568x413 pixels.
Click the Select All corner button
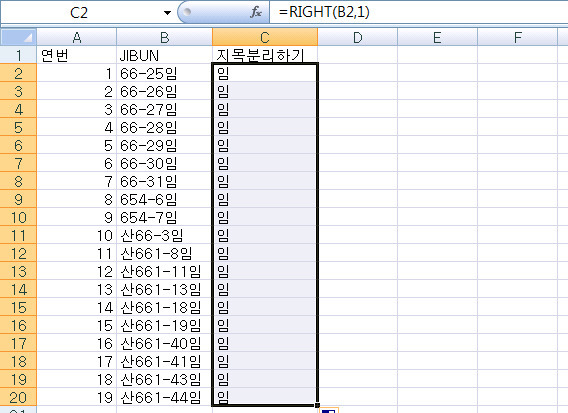pyautogui.click(x=18, y=37)
